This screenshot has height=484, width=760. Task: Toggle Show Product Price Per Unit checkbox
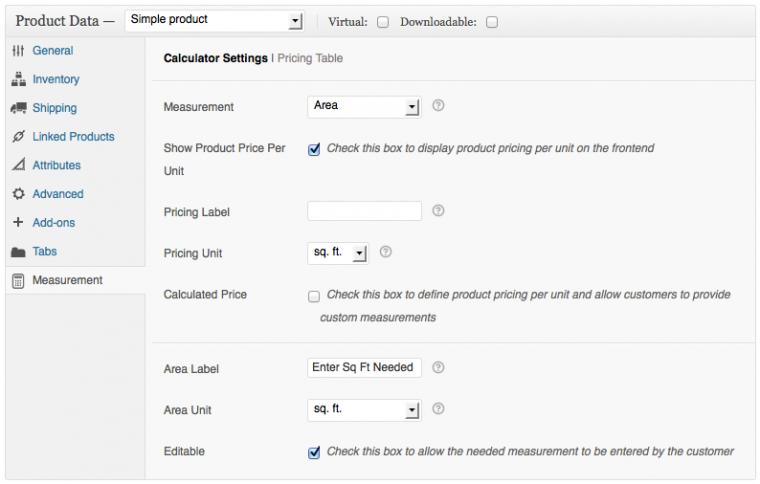pyautogui.click(x=314, y=149)
